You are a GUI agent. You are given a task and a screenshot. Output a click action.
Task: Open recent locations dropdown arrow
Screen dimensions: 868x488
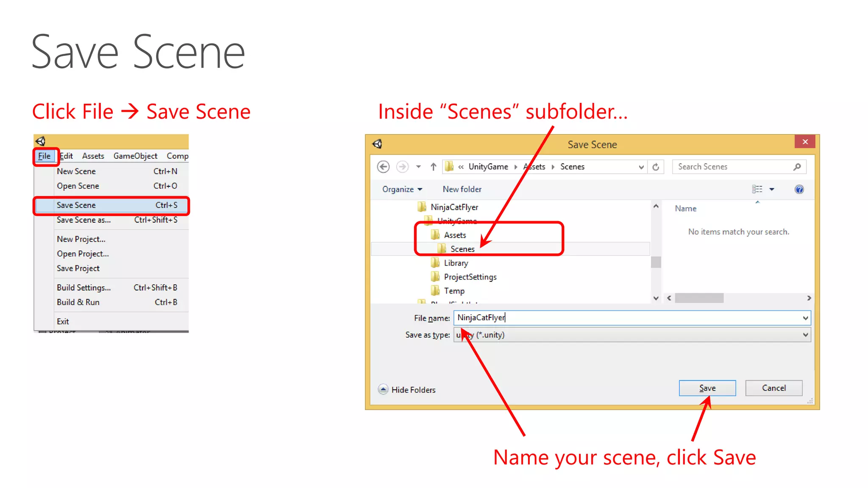click(418, 167)
